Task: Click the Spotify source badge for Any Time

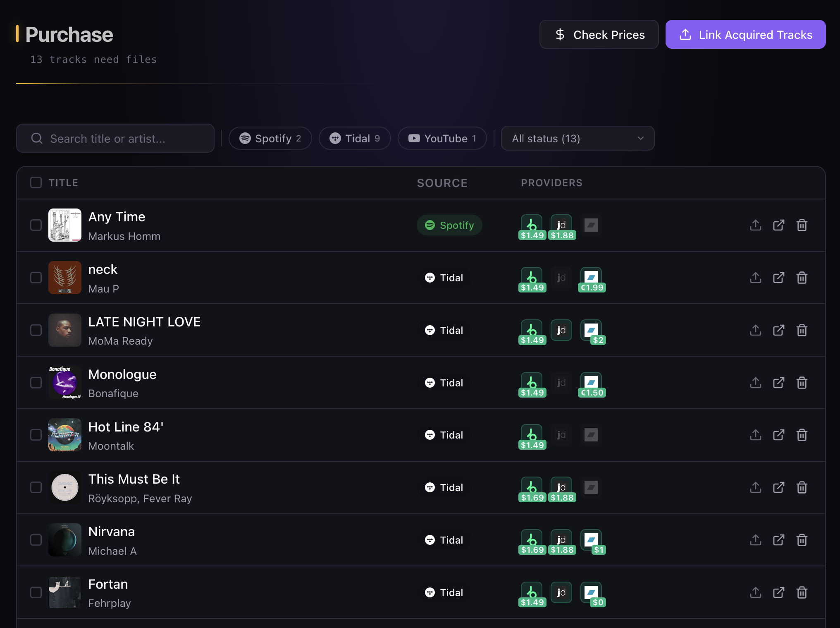Action: [x=449, y=225]
